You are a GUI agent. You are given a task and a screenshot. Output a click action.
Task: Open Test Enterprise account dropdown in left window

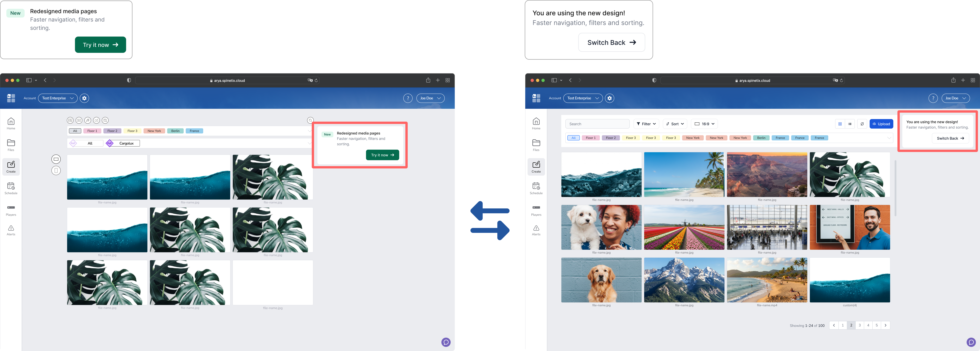[58, 98]
